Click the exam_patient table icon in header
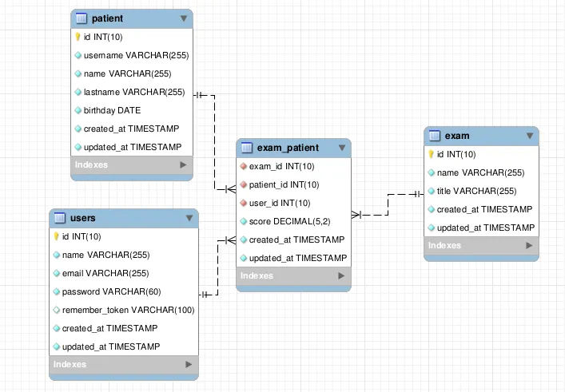This screenshot has height=392, width=565. coord(247,148)
